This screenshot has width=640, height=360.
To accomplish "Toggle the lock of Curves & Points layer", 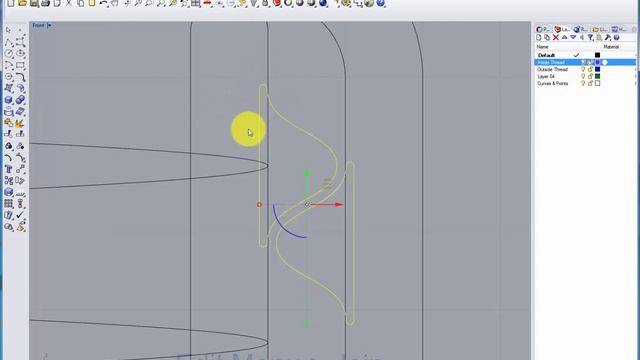I will pos(590,83).
